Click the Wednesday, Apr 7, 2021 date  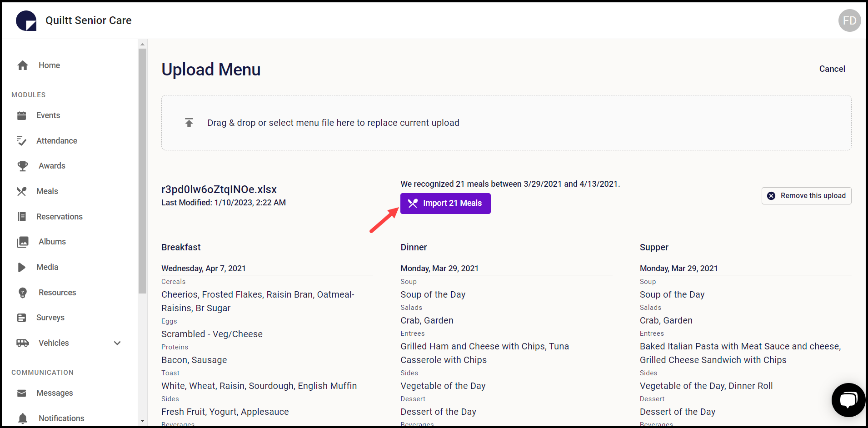point(204,269)
